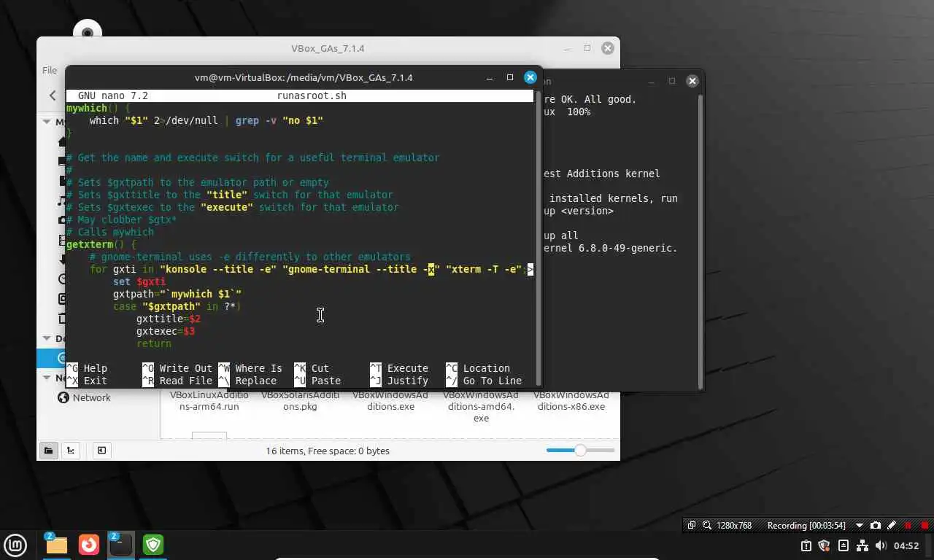Go back in the file manager

click(x=53, y=96)
